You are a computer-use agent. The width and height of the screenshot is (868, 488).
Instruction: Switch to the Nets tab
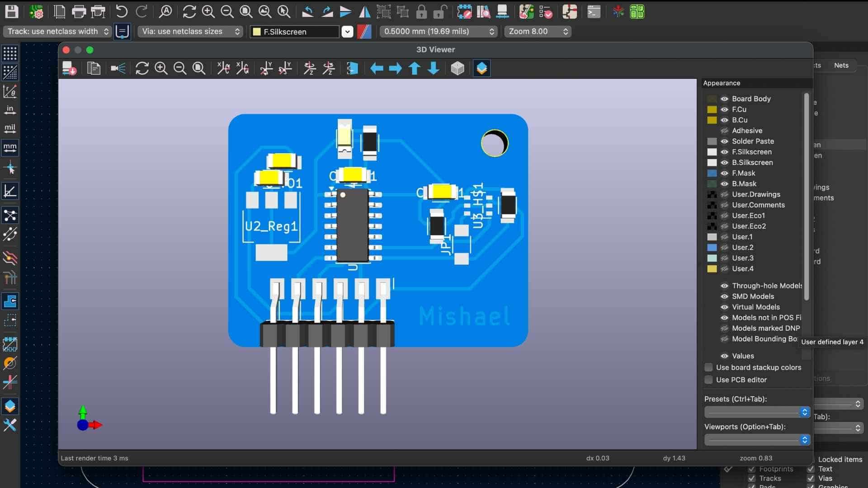click(841, 66)
